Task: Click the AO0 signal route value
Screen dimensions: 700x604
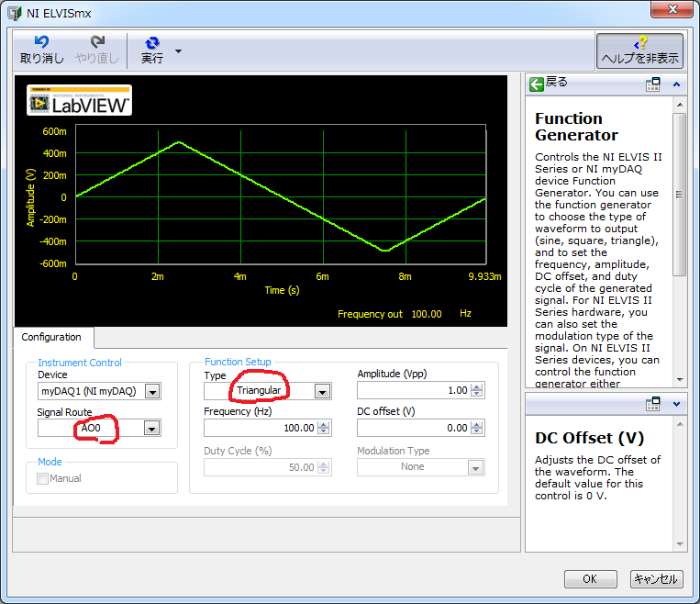Action: click(x=91, y=428)
